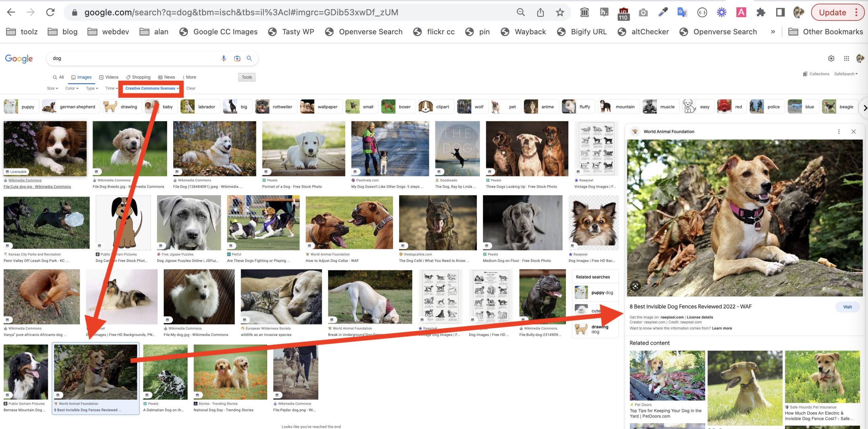Click the browser reload icon
The height and width of the screenshot is (429, 868).
[x=51, y=13]
